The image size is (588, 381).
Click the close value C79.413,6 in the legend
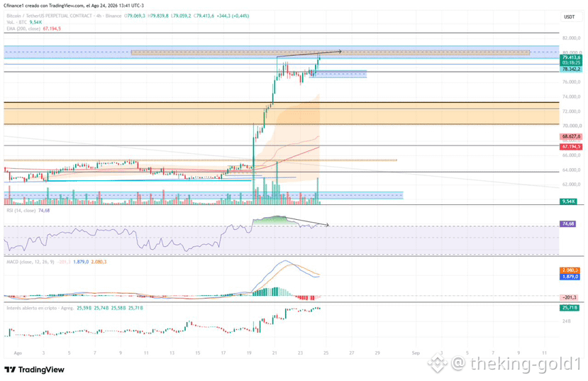coord(204,16)
